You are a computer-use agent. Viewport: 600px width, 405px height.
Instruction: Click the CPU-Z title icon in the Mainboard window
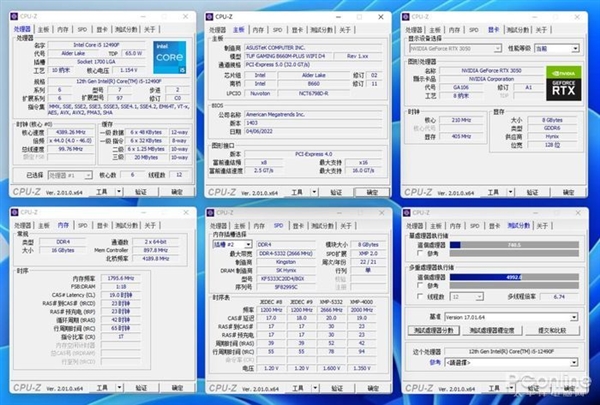point(209,17)
